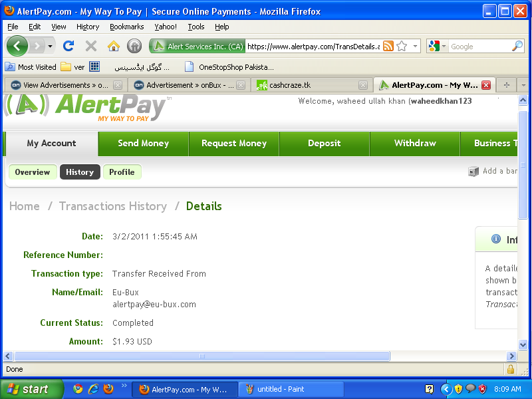Open the Send Money tab
Screen dimensions: 532x399
click(x=143, y=144)
